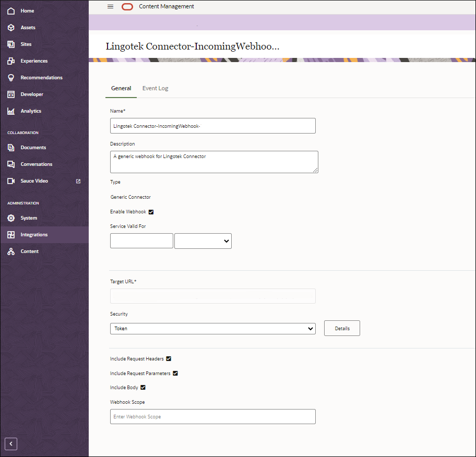Click the Service Valid For number field
Image resolution: width=476 pixels, height=457 pixels.
pos(141,241)
